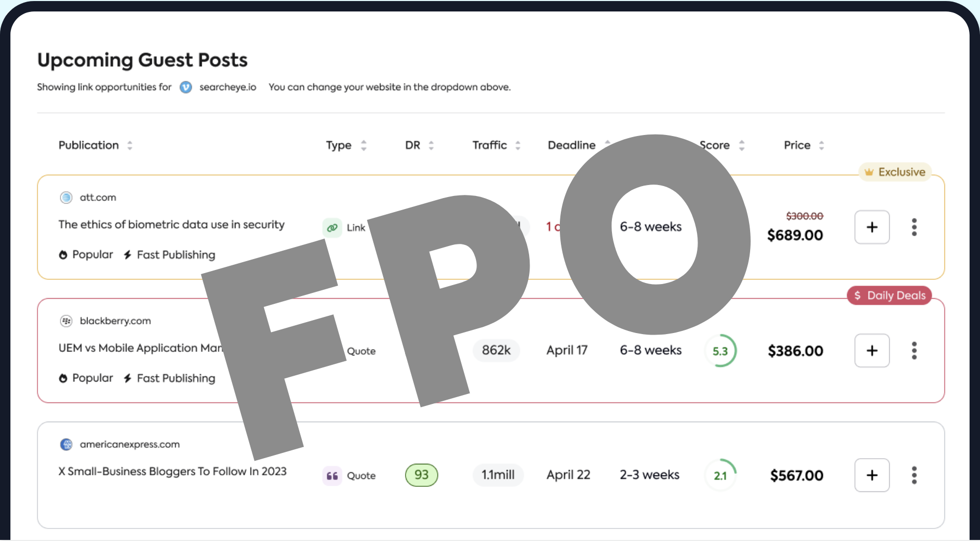Click the struck-through $300.00 price

pos(805,216)
